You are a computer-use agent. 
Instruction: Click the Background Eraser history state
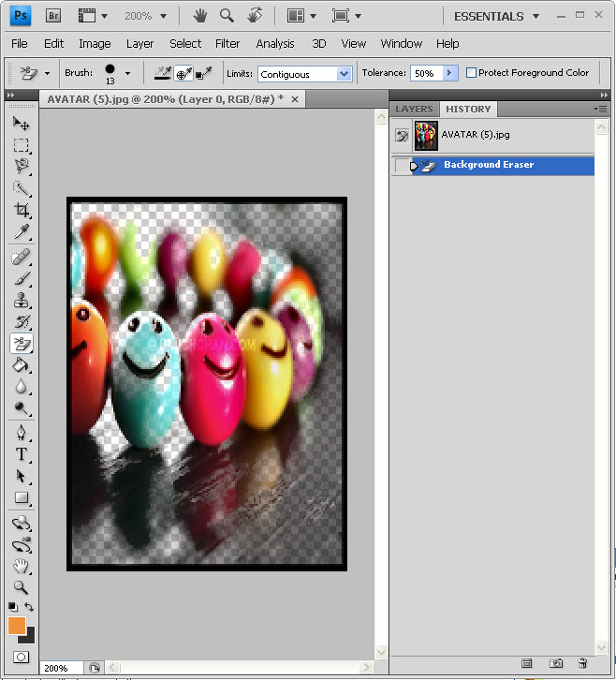pos(489,166)
